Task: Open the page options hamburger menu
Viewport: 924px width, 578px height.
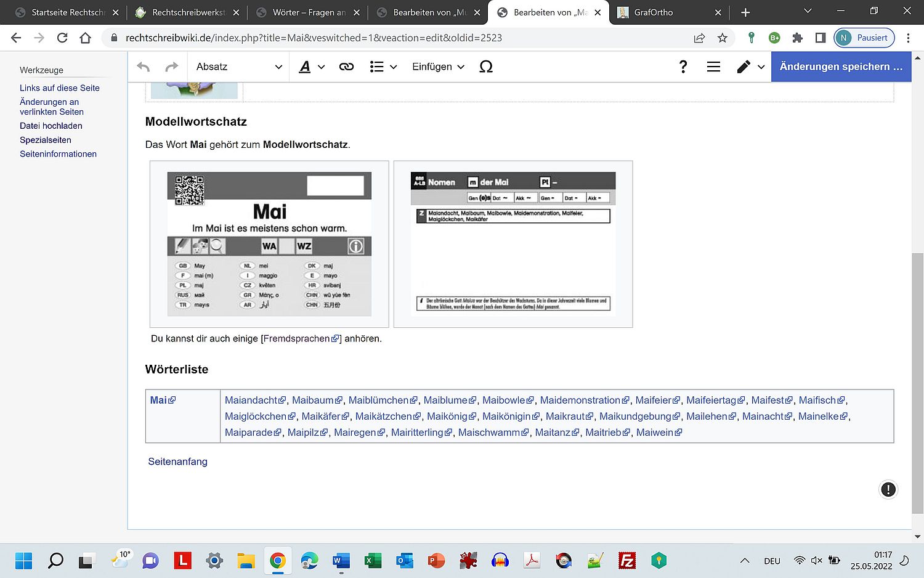Action: tap(713, 67)
